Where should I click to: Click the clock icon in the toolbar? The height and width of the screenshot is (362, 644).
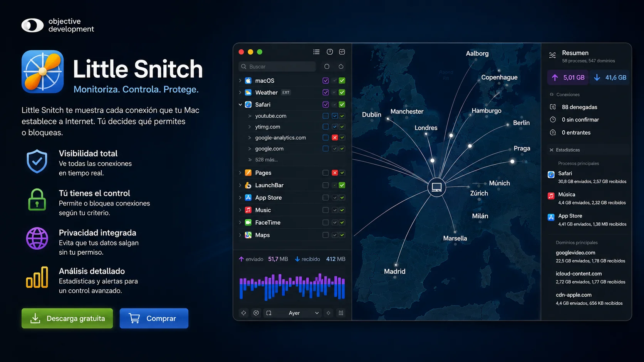pos(330,52)
